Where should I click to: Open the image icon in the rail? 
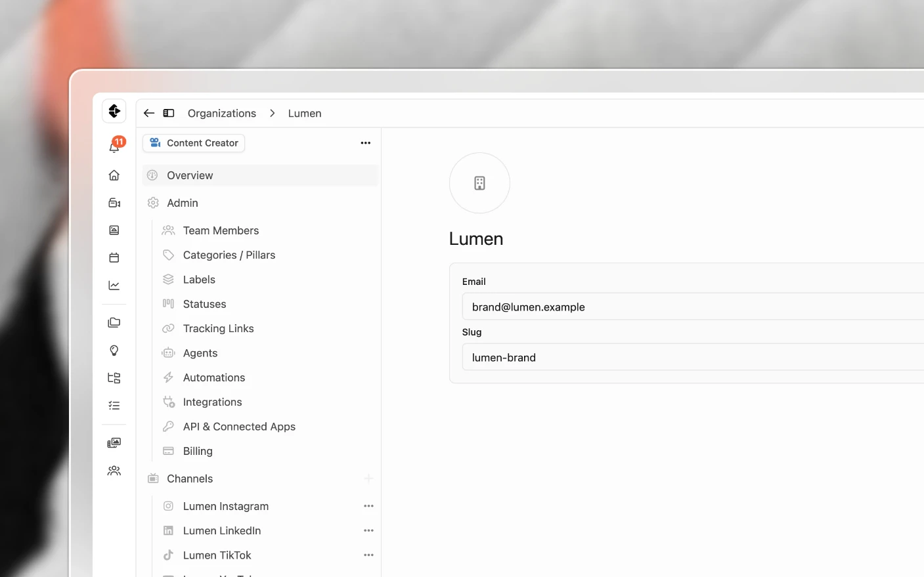114,230
